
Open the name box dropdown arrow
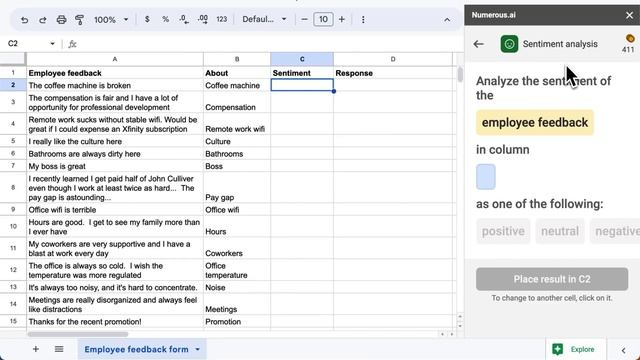[x=52, y=44]
